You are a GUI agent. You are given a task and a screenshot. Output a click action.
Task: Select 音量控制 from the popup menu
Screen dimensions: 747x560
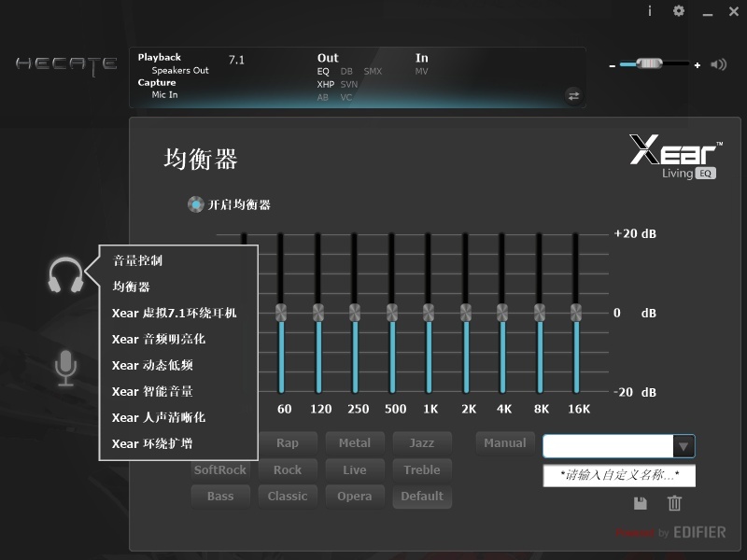click(x=137, y=260)
